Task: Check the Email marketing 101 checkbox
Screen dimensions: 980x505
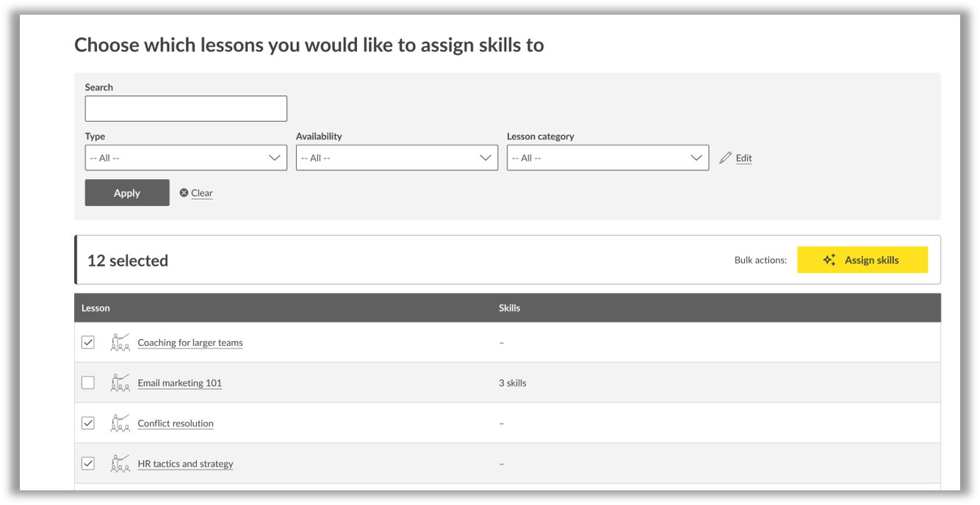Action: [88, 382]
